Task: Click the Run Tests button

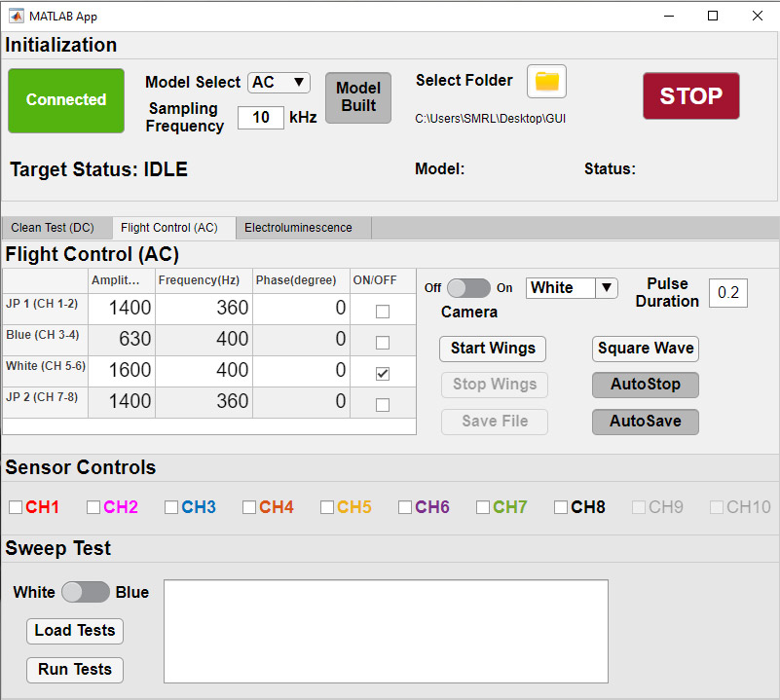Action: coord(74,670)
